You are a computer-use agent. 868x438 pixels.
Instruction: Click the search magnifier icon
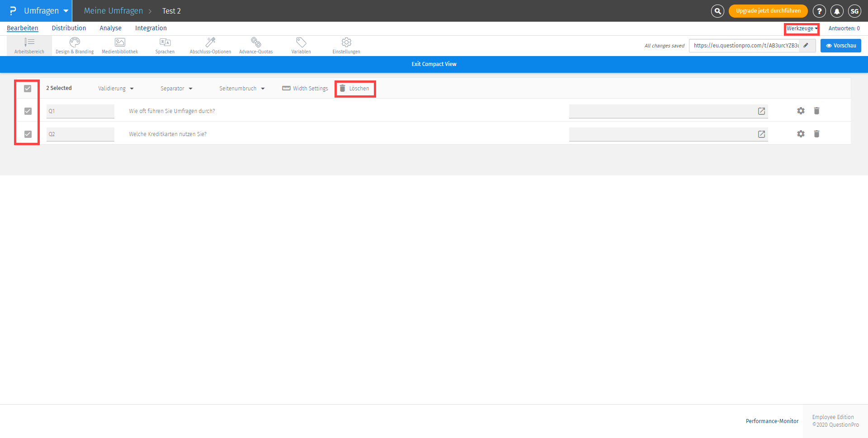717,11
